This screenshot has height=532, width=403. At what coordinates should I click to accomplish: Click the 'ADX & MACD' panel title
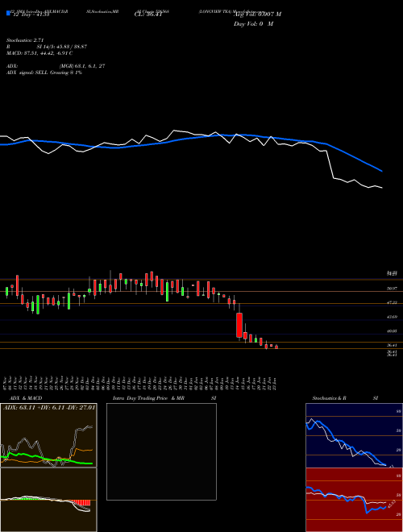pos(26,398)
